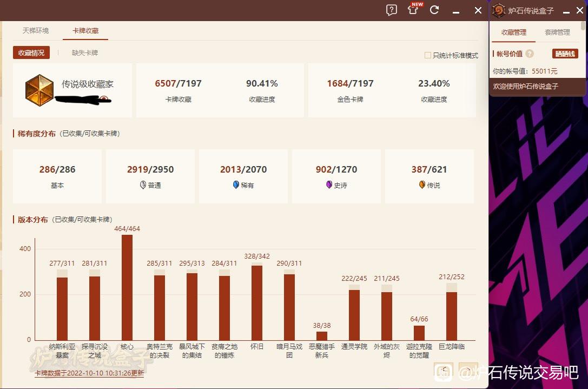Open 收藏管理 tab in side panel
The image size is (588, 389).
(514, 32)
